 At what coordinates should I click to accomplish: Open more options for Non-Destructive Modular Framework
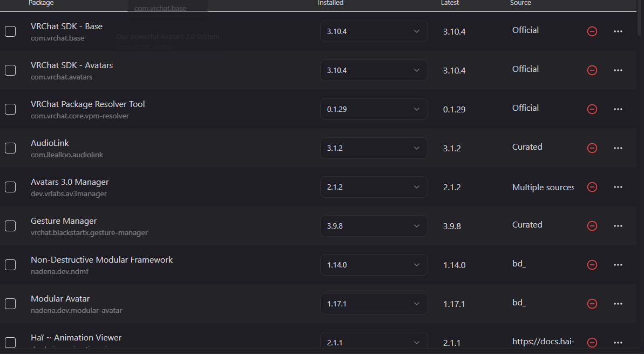coord(618,265)
